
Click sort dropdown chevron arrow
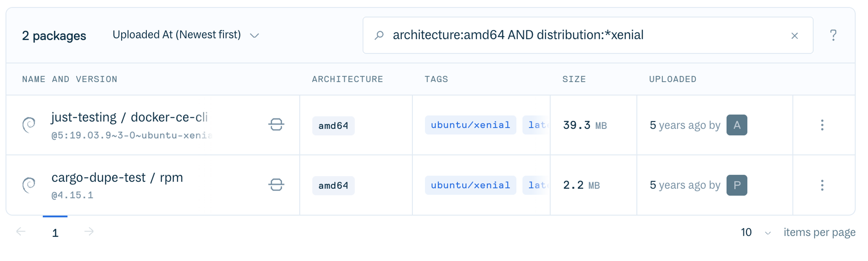point(254,36)
